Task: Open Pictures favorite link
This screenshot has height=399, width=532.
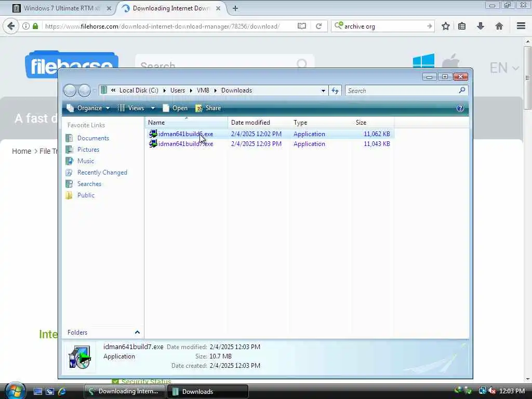Action: 83,150
